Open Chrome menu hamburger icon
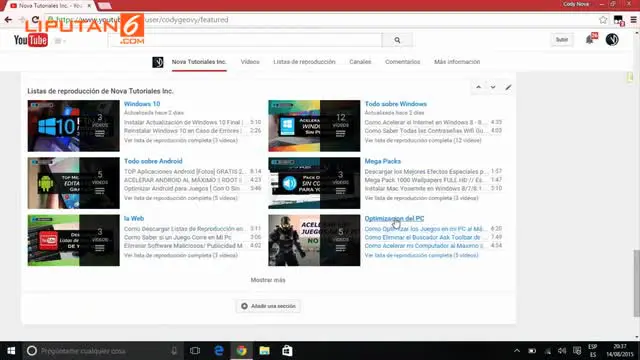This screenshot has width=640, height=360. [633, 20]
